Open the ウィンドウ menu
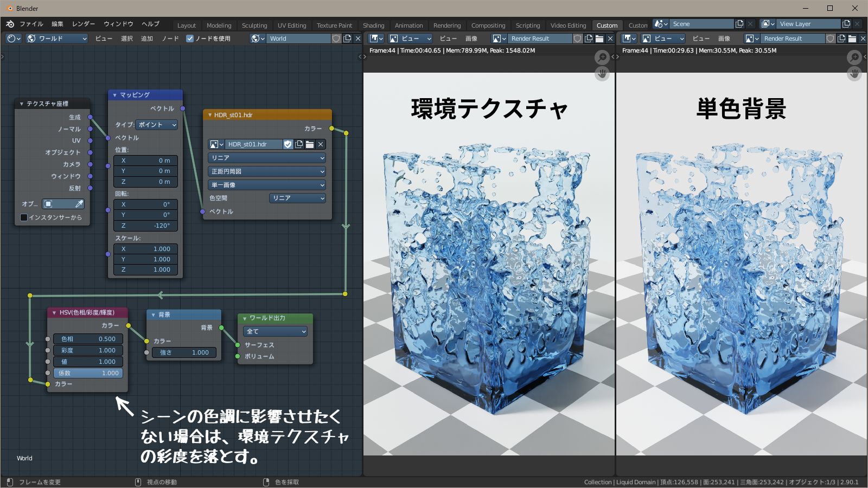 118,24
